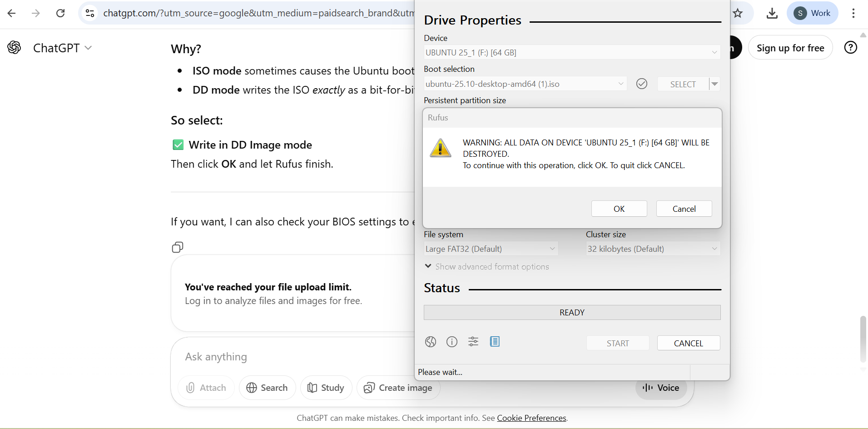Click the page vertical scrollbar thumb
This screenshot has width=868, height=429.
click(863, 339)
